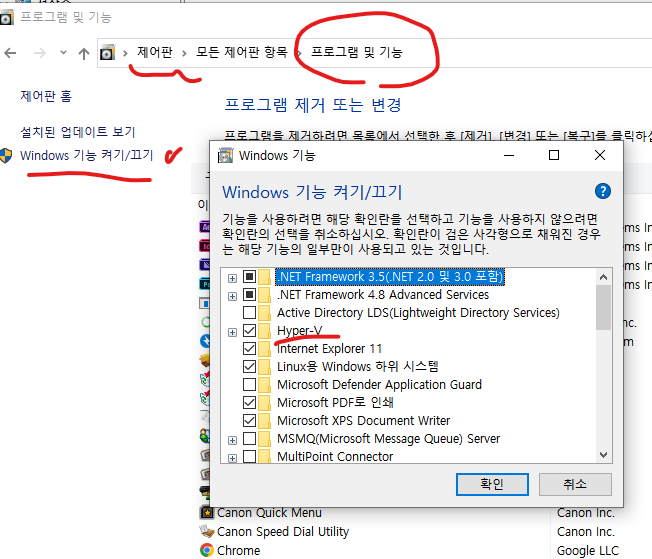Image resolution: width=652 pixels, height=559 pixels.
Task: Uncheck Microsoft PDF로 인쇄 checkbox
Action: (x=249, y=403)
